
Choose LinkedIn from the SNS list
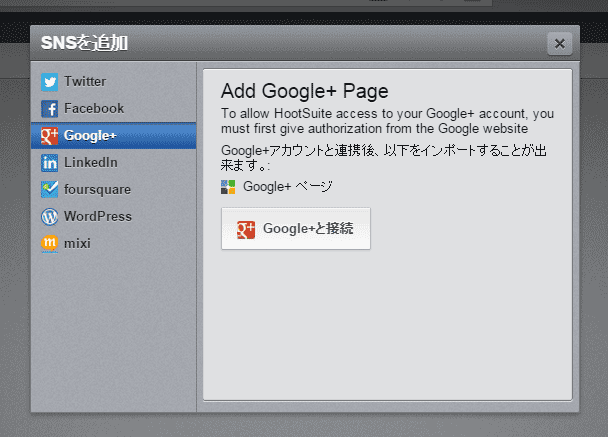click(114, 163)
